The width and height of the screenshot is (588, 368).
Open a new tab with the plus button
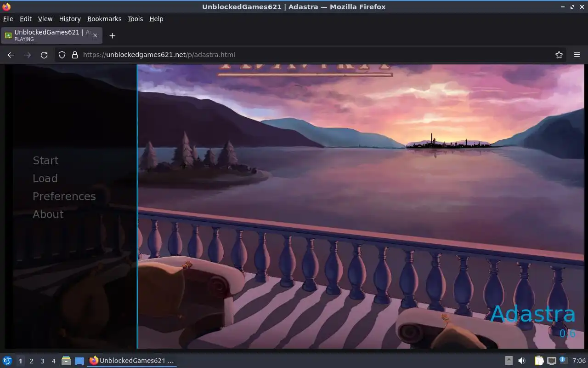point(112,35)
